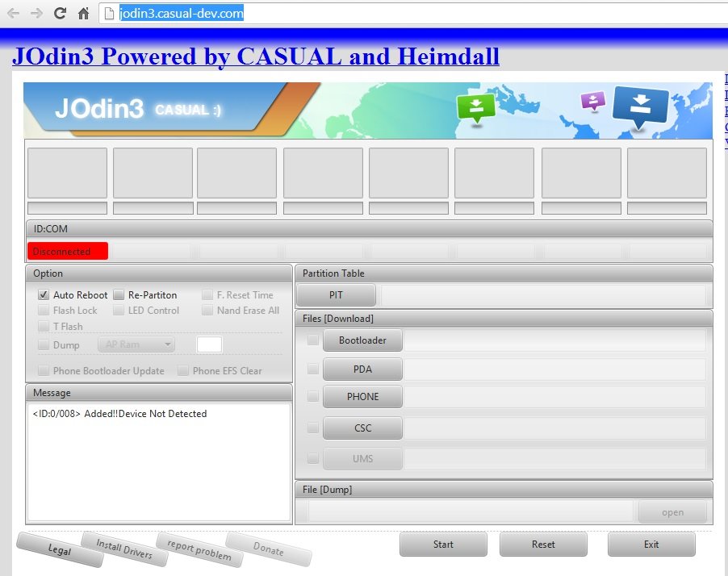This screenshot has height=576, width=728.
Task: Open the Legal button
Action: pos(60,550)
